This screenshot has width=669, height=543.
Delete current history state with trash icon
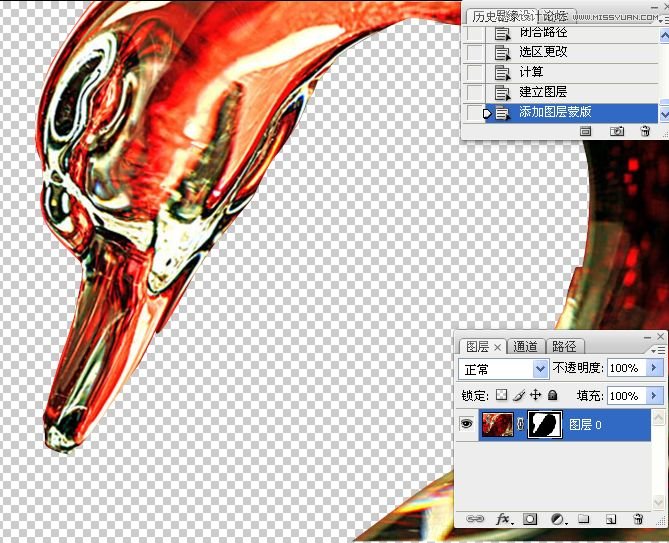(x=645, y=131)
